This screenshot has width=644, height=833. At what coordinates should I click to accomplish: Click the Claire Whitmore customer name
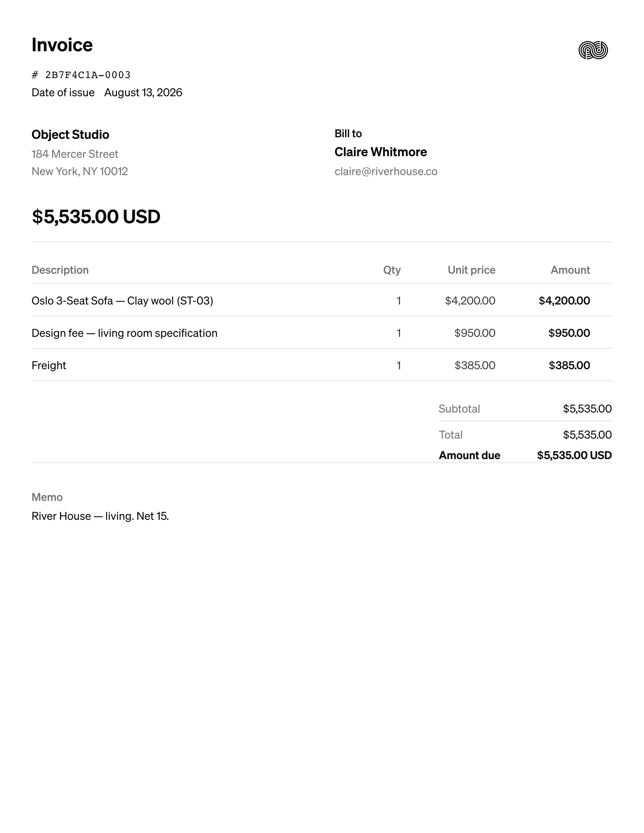380,152
